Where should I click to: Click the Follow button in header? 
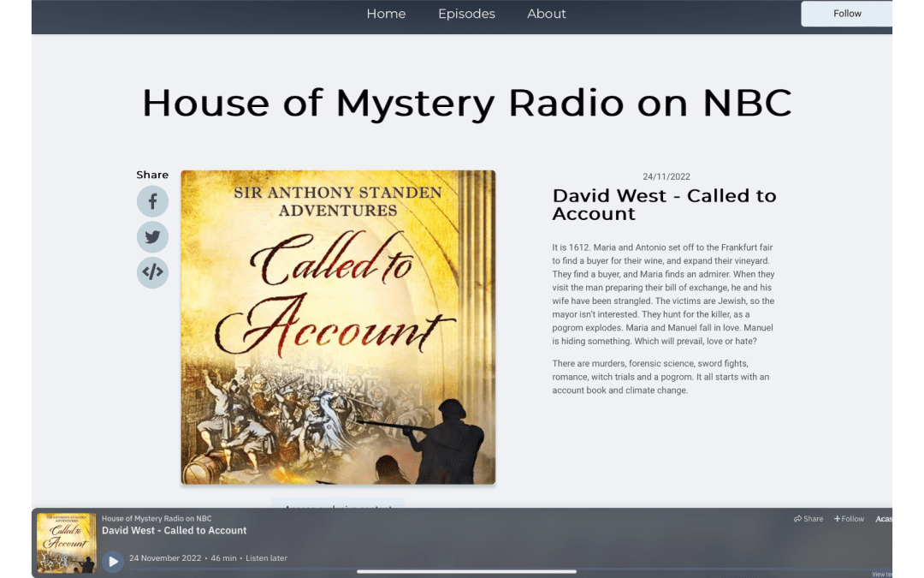(846, 14)
